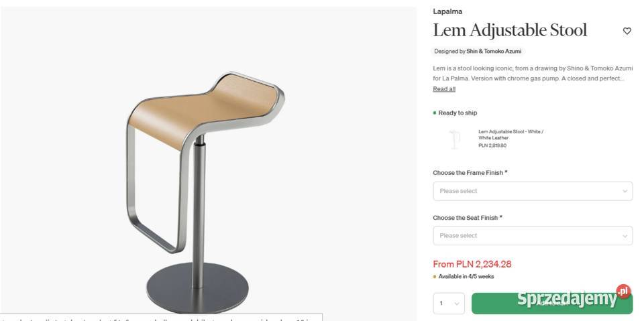Click the From PLN 2,234.28 price
Screen dimensions: 644x321
472,264
